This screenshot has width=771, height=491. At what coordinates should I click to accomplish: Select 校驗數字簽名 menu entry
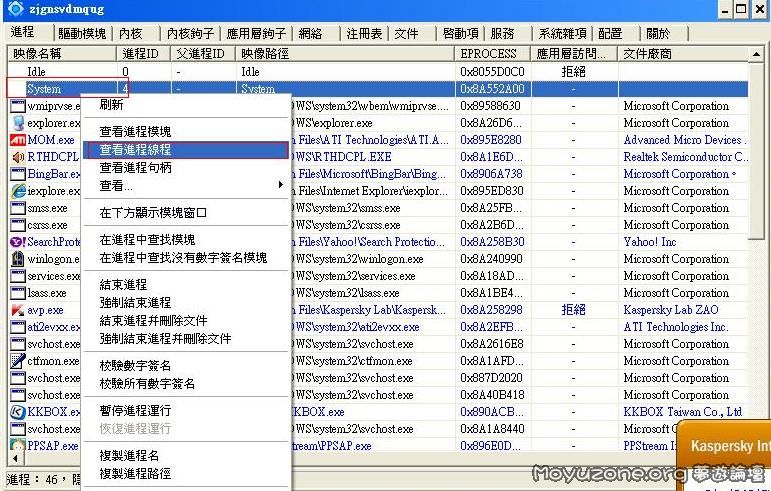coord(186,366)
